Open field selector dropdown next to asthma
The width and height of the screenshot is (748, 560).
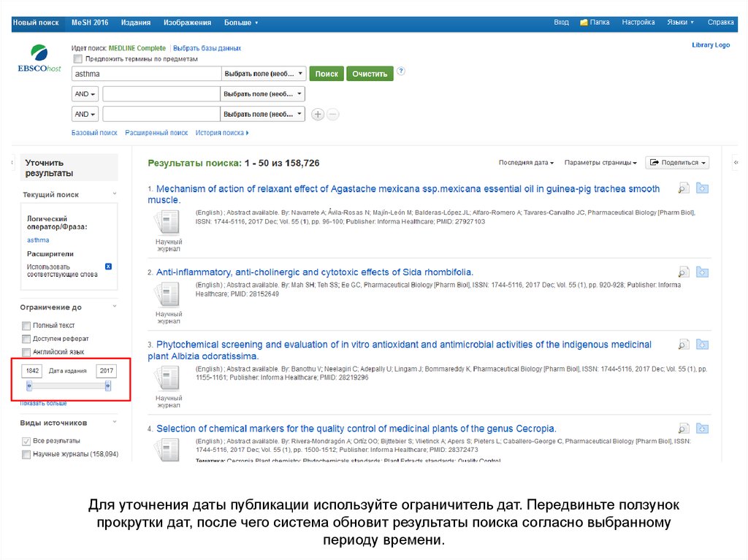point(264,74)
